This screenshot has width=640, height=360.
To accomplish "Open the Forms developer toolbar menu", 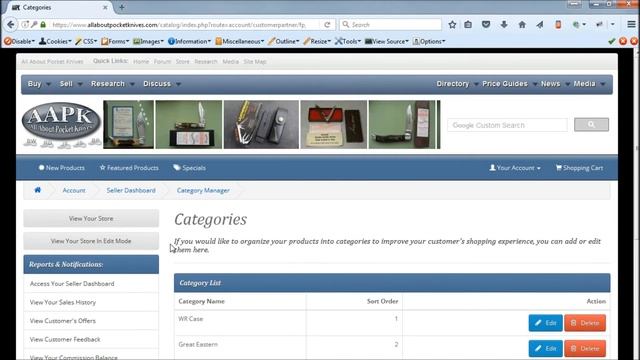I will tap(115, 41).
